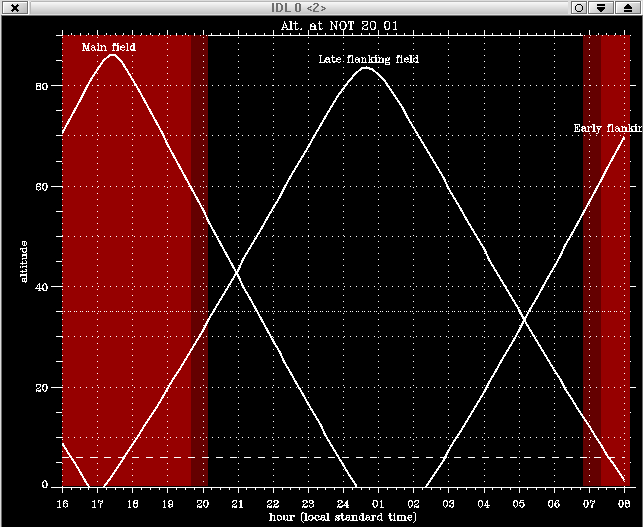Click the 'Late flanking field' curve label
This screenshot has width=643, height=527.
click(368, 60)
